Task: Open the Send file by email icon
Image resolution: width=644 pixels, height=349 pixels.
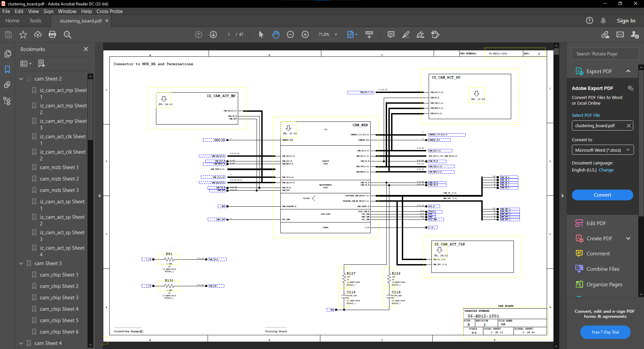Action: point(620,35)
